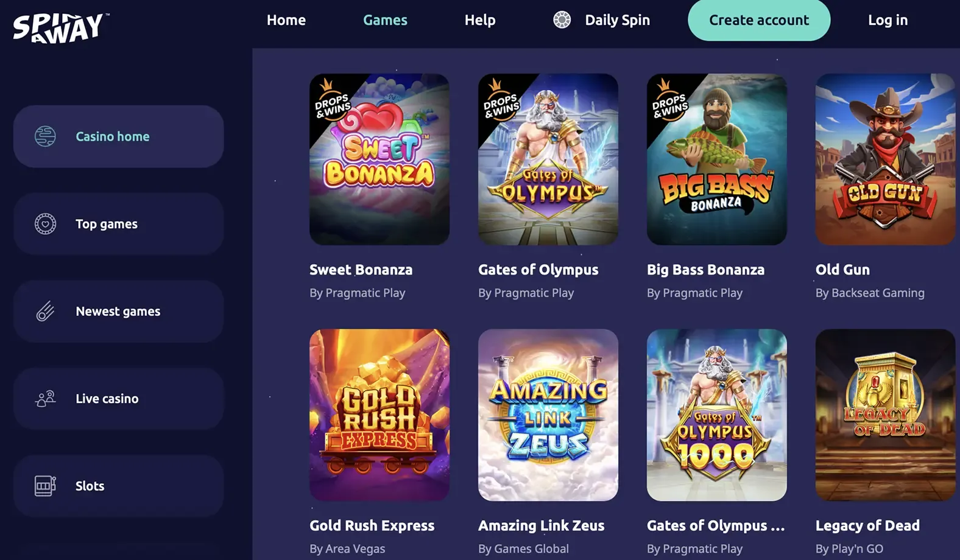
Task: Select the Gates of Olympus game tile
Action: click(548, 159)
